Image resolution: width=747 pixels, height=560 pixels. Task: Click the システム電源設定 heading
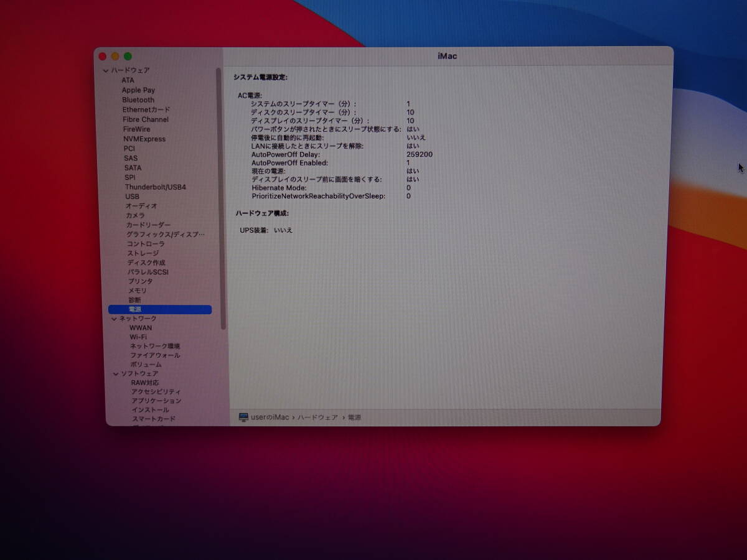pos(260,77)
